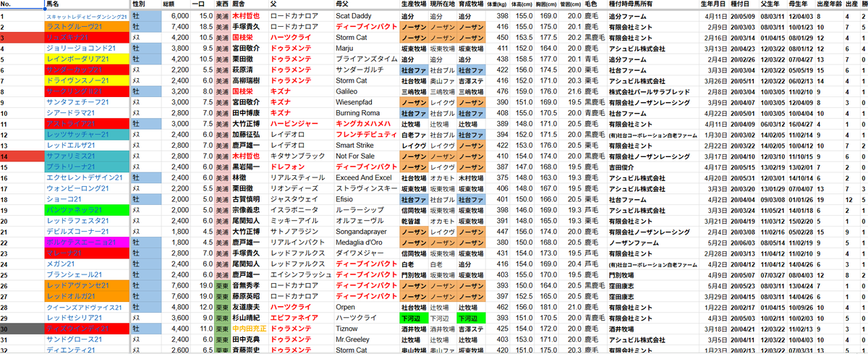Click the シアードラマ21 cell
Screen dimensions: 868x354
coord(88,114)
